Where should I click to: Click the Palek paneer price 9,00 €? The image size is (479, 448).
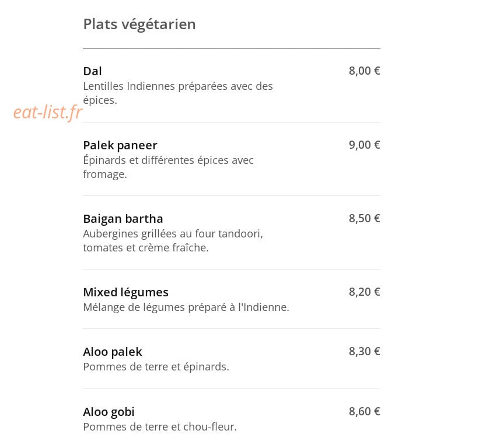click(365, 145)
